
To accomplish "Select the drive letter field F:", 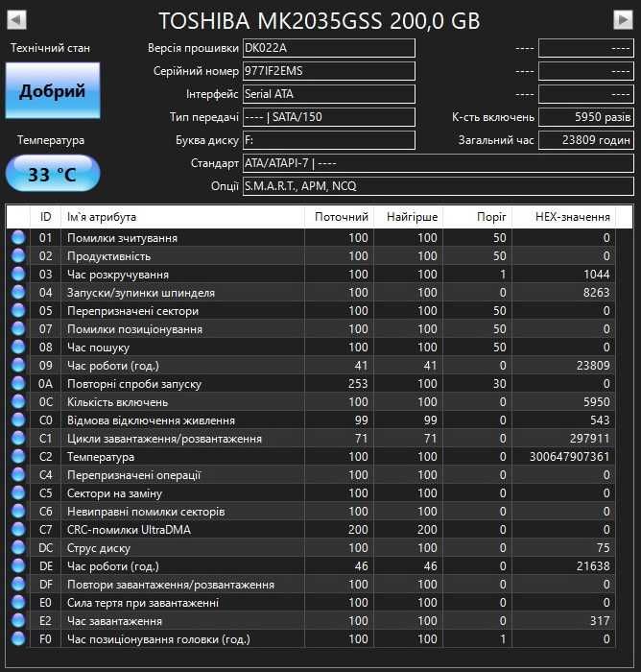I will tap(328, 140).
